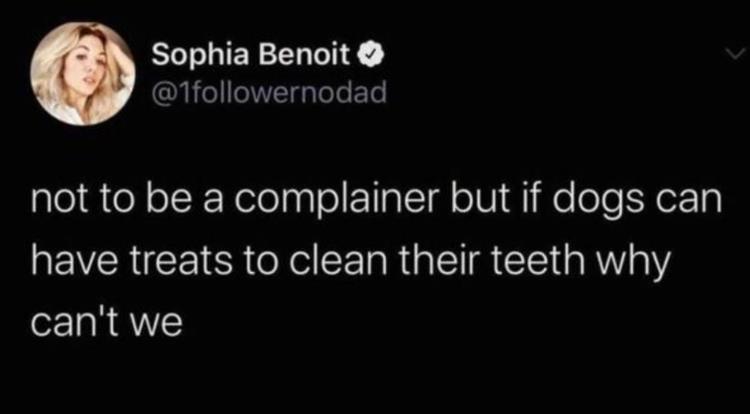Click the word "but" in the tweet

481,205
